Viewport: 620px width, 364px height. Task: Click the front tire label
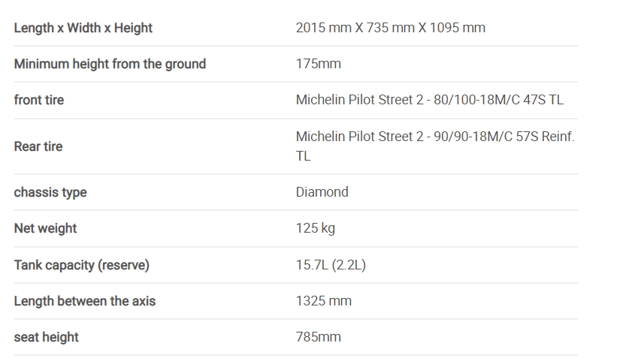(39, 100)
